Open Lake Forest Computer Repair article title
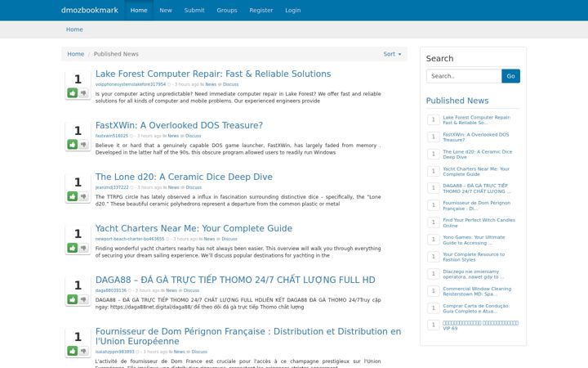This screenshot has width=588, height=368. click(213, 74)
